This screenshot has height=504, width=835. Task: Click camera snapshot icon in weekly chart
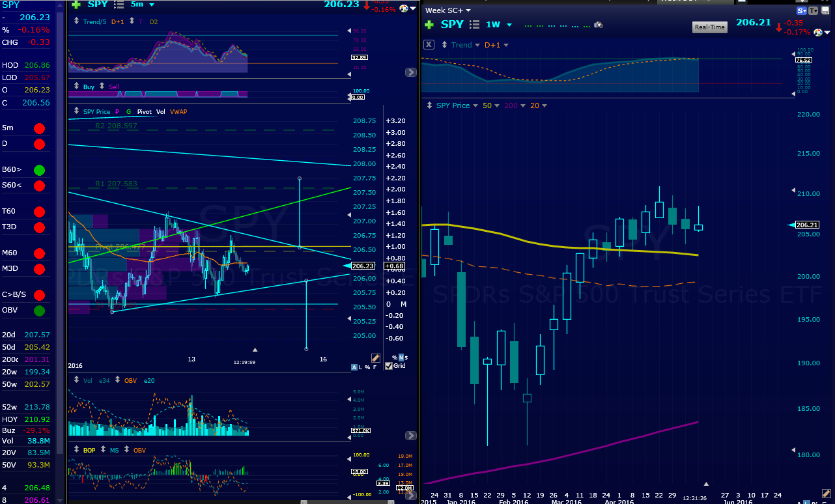[598, 25]
